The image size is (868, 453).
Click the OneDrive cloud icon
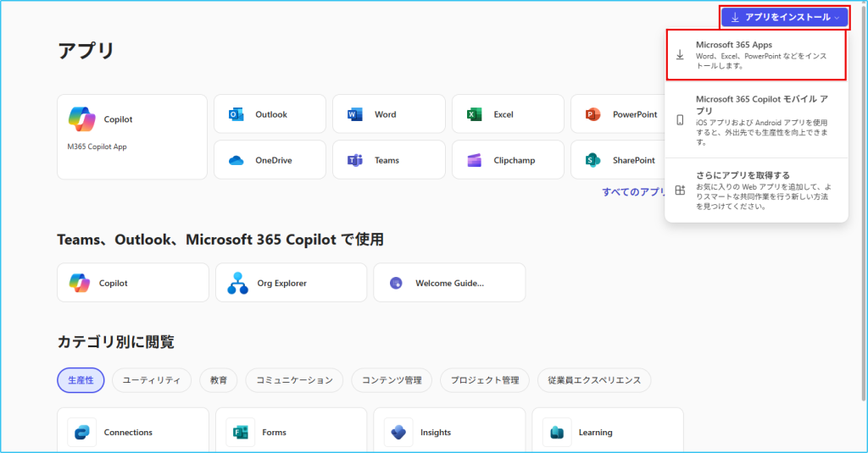(x=236, y=160)
